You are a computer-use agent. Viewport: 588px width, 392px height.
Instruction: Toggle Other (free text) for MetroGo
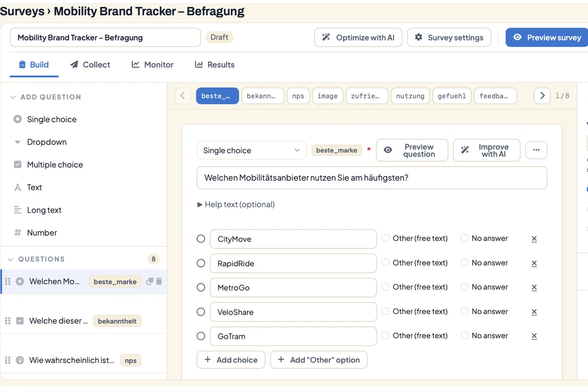[386, 287]
